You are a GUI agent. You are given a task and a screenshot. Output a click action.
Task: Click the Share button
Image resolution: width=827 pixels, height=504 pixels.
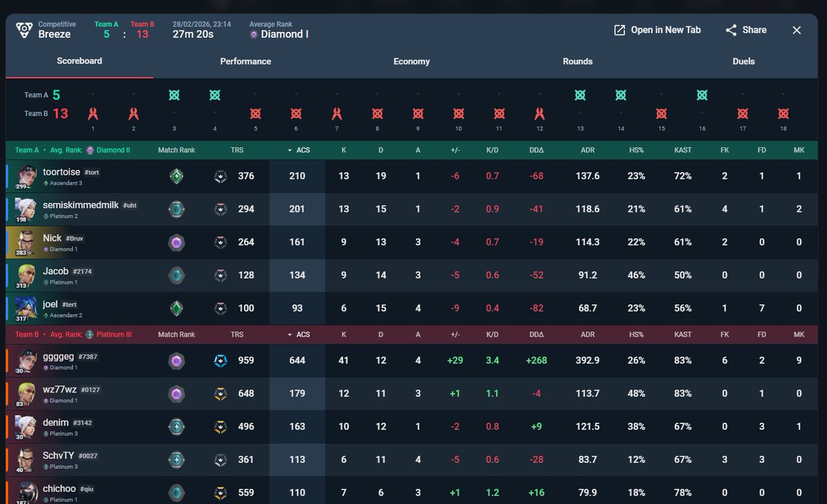coord(746,30)
